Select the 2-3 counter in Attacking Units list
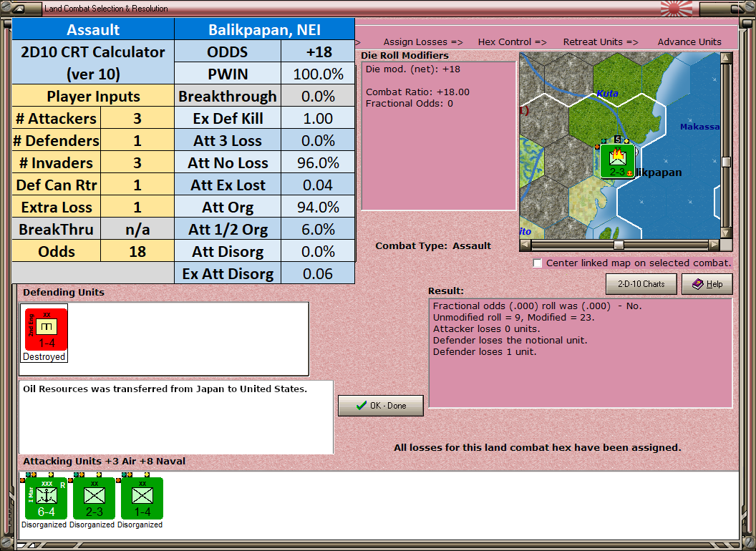This screenshot has width=756, height=551. tap(94, 499)
